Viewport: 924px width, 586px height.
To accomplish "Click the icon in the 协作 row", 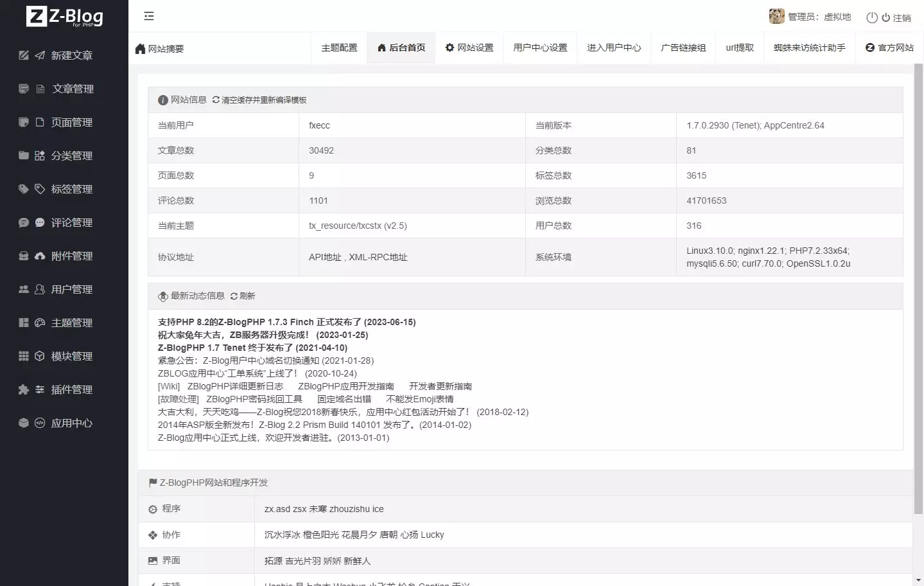I will pos(153,535).
